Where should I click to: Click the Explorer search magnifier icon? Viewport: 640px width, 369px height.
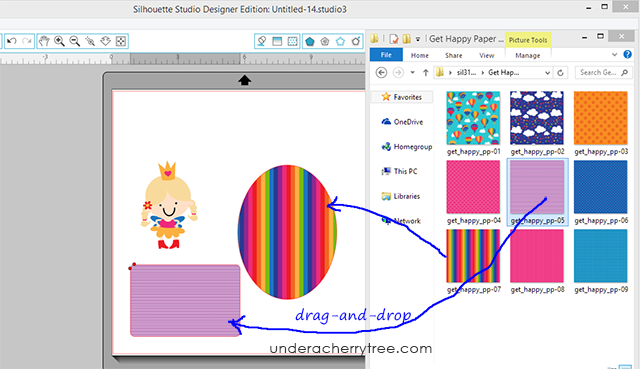point(624,72)
